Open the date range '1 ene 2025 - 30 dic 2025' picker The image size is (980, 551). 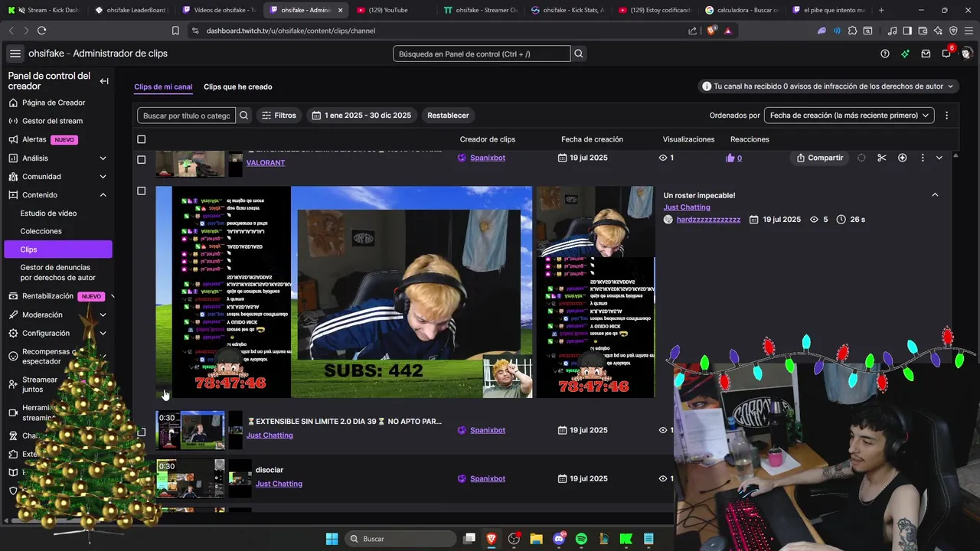(363, 116)
